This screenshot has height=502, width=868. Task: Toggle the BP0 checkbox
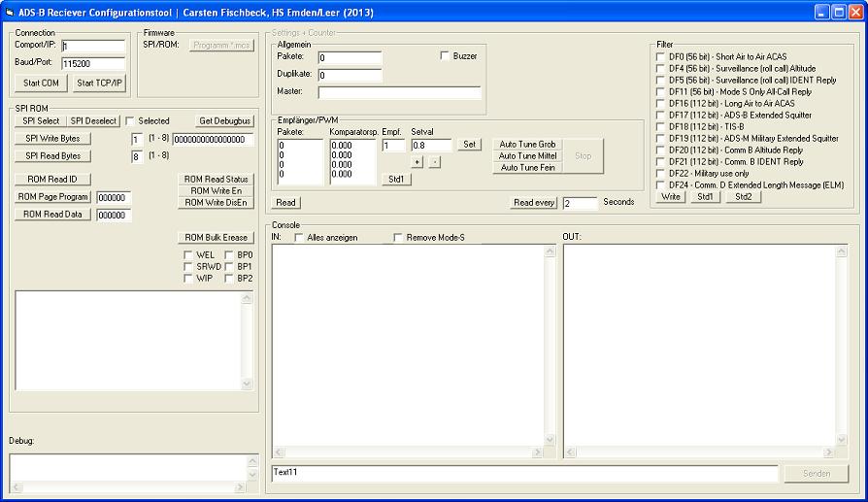pyautogui.click(x=229, y=255)
